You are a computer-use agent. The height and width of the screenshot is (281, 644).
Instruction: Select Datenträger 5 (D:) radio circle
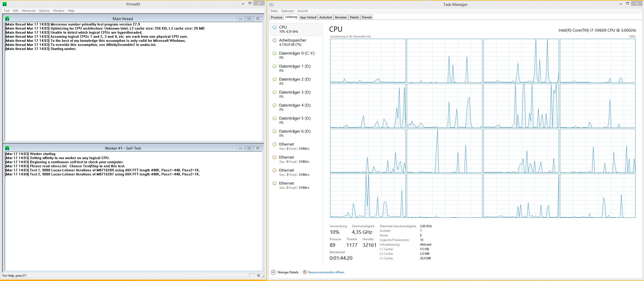click(274, 118)
